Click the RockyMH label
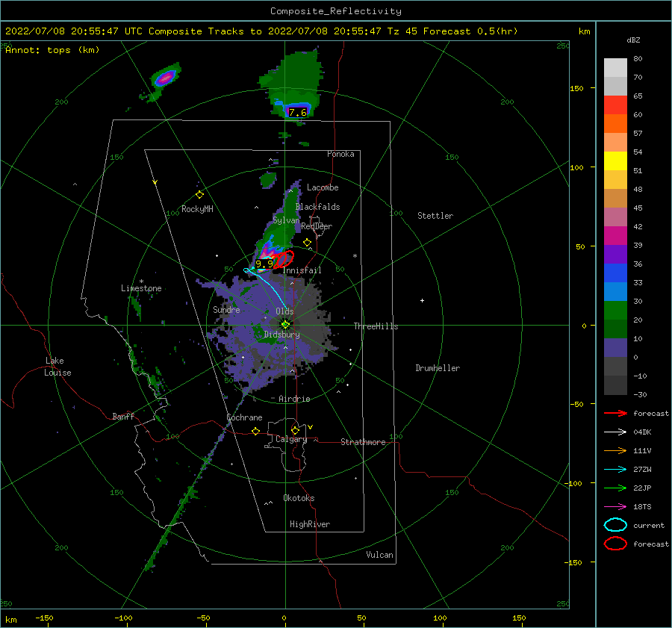The width and height of the screenshot is (672, 628). coord(197,209)
